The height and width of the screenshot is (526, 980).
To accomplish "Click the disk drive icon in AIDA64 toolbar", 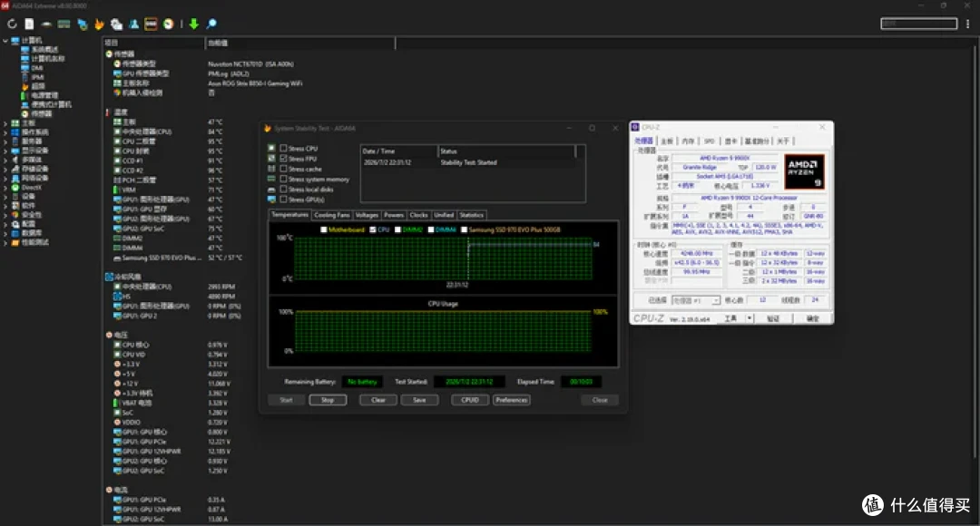I will (46, 24).
